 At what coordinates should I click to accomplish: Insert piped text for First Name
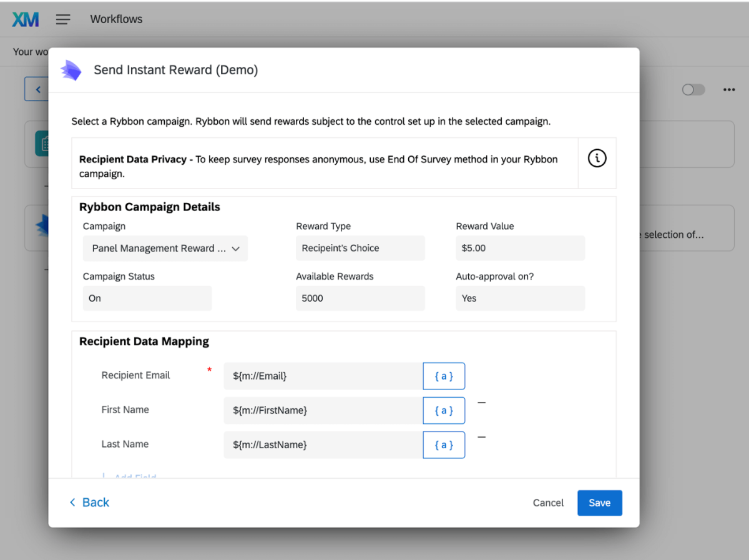[x=444, y=410]
